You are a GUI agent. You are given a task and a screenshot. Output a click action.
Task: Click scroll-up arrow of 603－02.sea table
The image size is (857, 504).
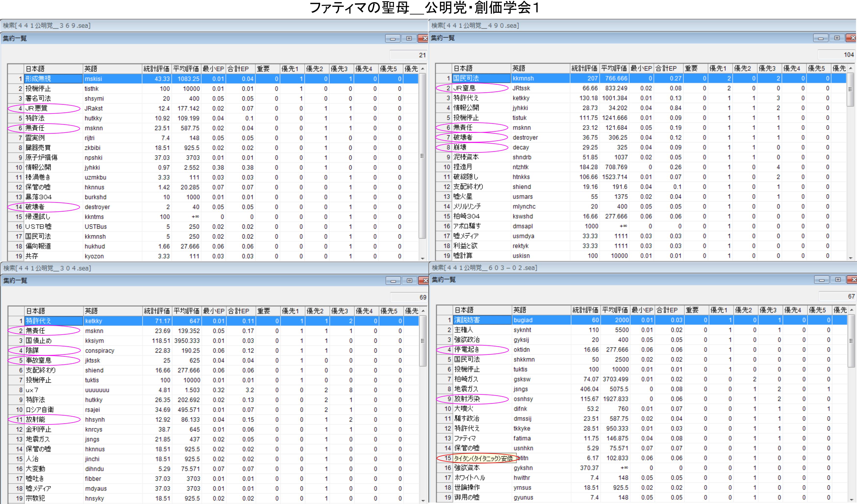click(851, 310)
